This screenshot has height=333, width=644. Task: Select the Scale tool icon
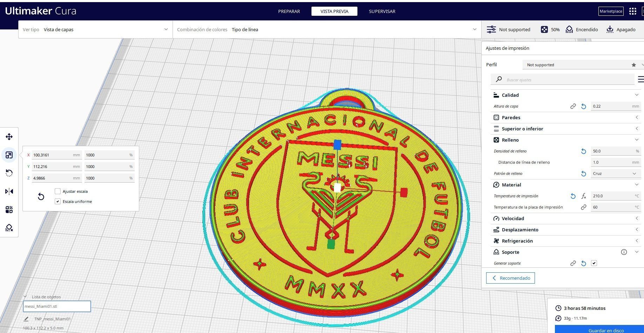tap(9, 155)
